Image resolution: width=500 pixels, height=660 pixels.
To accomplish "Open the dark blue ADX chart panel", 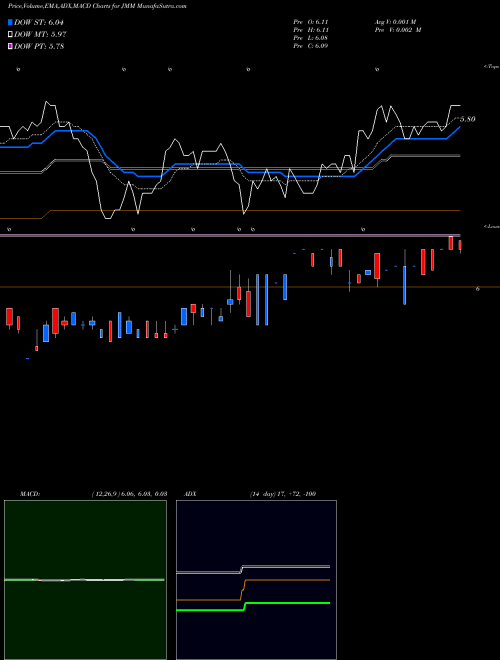I will 256,580.
